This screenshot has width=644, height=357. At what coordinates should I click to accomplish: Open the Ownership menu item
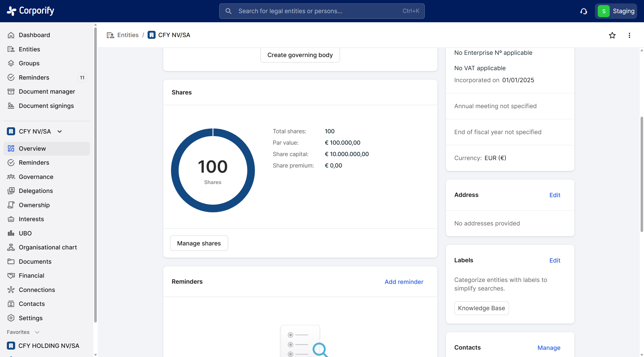click(x=34, y=205)
